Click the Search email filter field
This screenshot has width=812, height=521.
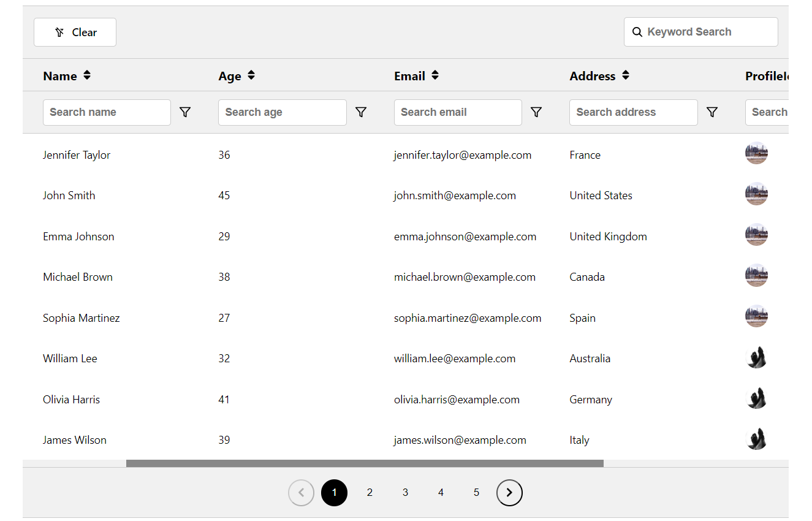click(x=458, y=112)
